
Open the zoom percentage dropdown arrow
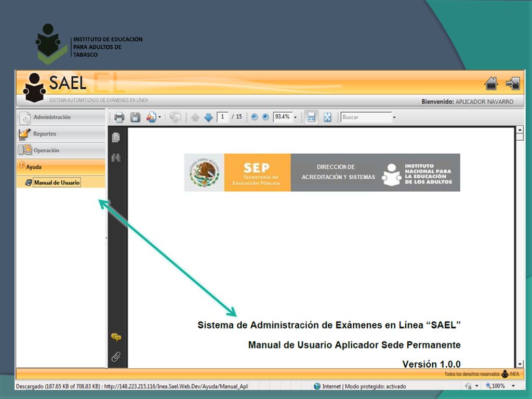(295, 117)
